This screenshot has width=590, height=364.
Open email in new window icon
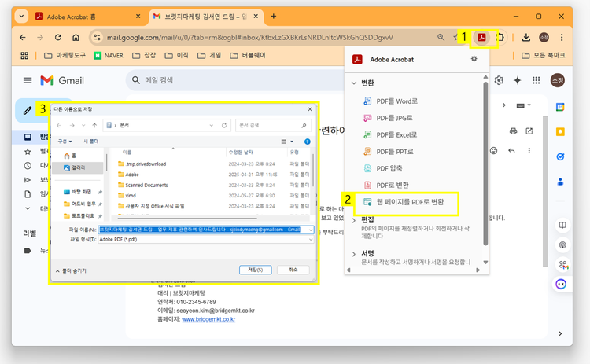(529, 131)
